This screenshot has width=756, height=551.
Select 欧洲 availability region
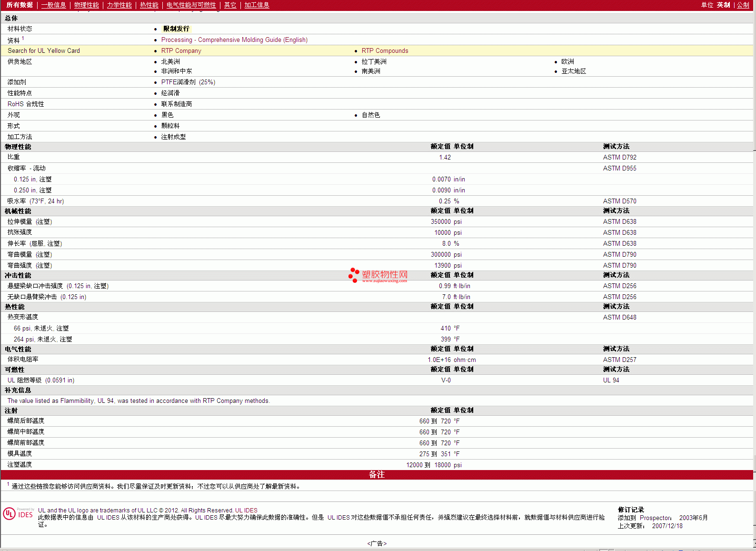567,62
